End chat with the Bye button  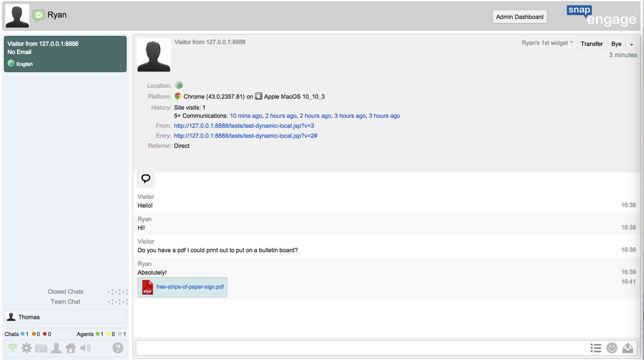tap(616, 44)
